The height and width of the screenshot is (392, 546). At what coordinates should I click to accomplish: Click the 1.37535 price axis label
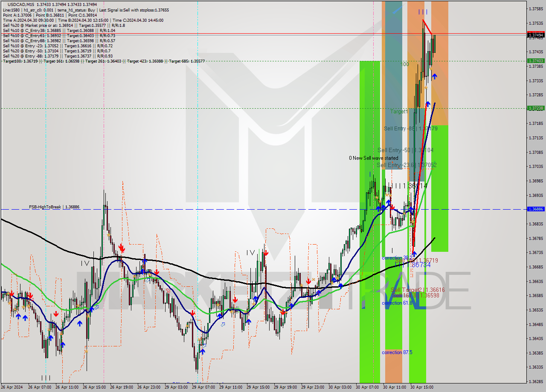tap(536, 23)
